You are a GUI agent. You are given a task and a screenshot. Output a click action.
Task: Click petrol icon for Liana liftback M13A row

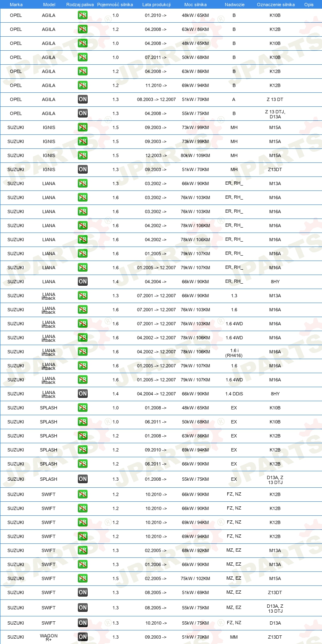coord(83,296)
